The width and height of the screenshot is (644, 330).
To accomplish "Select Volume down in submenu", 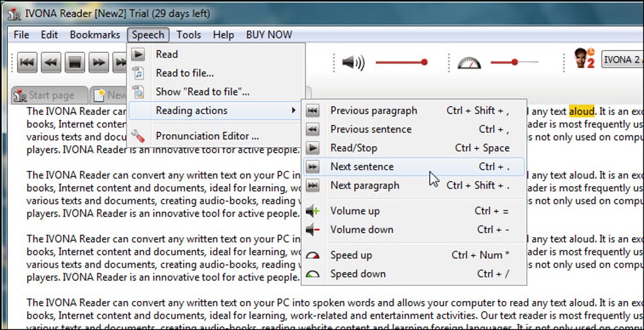I will point(414,230).
